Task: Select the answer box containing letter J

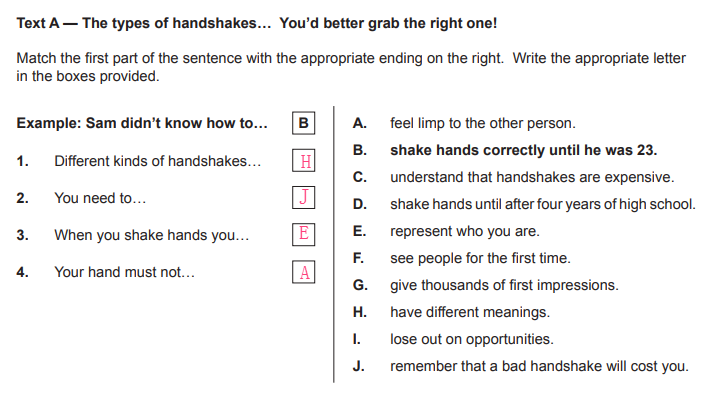Action: [x=305, y=197]
